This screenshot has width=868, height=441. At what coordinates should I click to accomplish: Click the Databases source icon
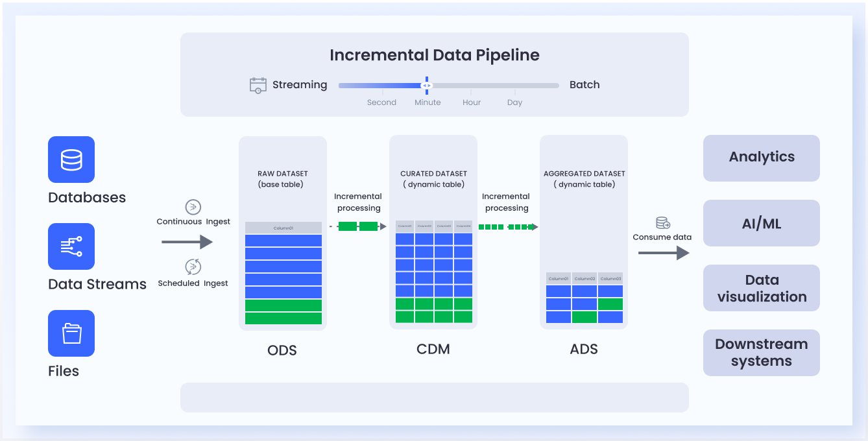(71, 160)
